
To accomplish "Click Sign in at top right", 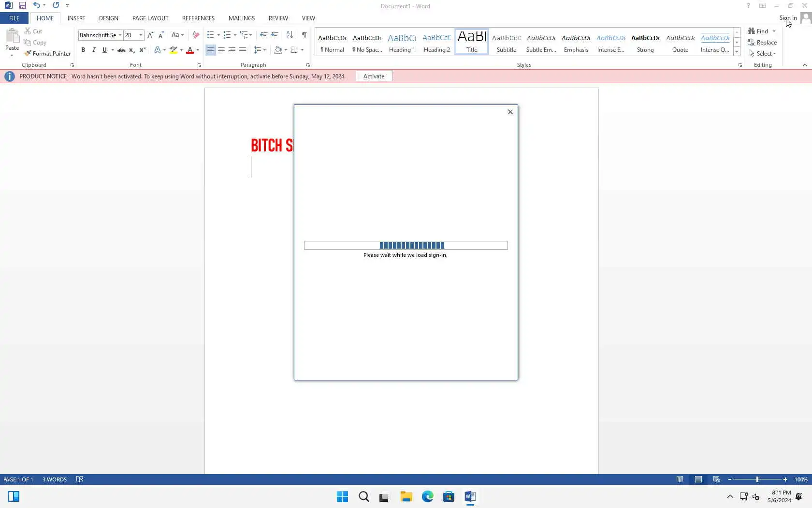I will 788,18.
